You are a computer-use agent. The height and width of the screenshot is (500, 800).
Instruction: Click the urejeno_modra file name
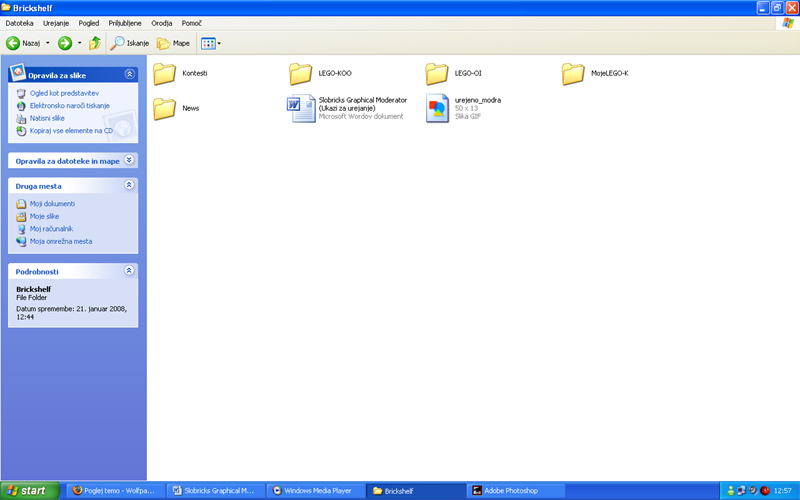coord(478,100)
